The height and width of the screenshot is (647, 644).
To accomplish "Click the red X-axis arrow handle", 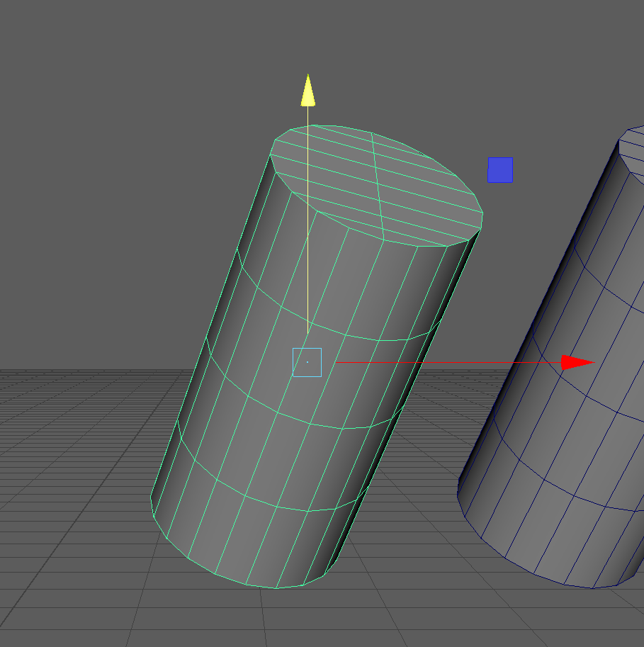I will click(575, 363).
